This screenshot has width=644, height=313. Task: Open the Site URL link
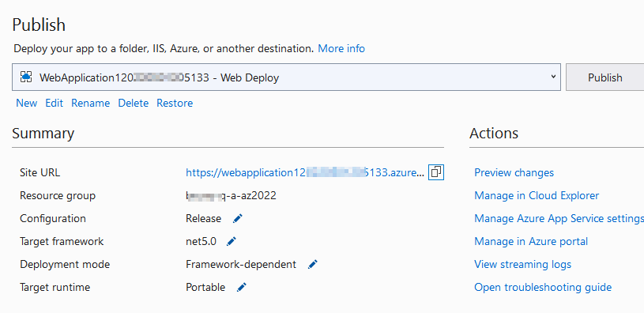(305, 172)
